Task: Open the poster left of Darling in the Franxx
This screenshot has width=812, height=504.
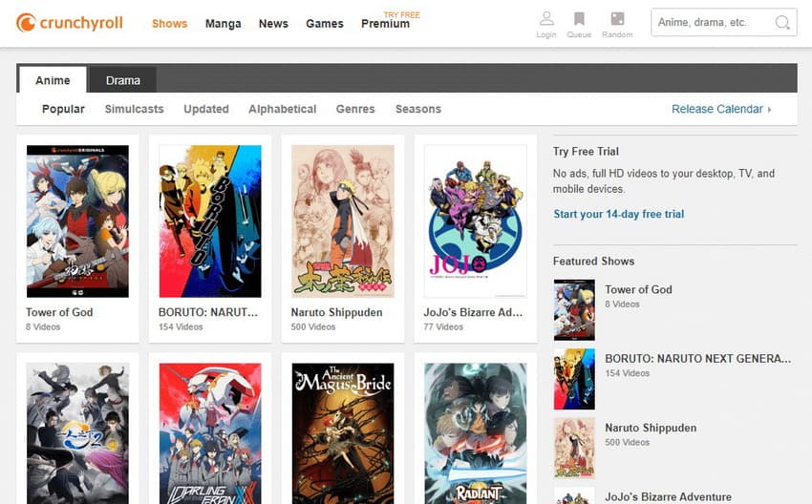Action: pos(77,433)
